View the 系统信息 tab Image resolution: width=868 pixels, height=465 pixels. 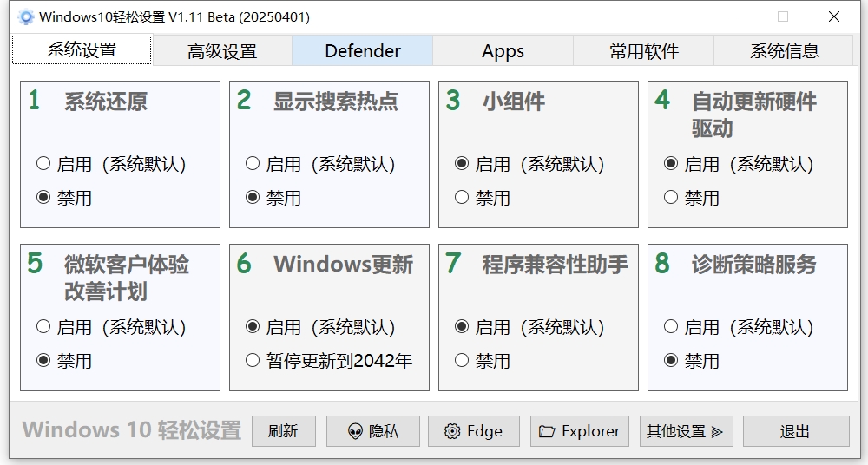pos(784,51)
